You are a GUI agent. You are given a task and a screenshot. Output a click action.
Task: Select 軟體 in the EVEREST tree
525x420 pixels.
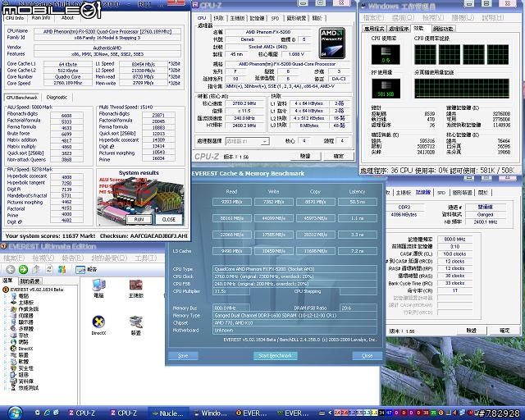[x=20, y=362]
